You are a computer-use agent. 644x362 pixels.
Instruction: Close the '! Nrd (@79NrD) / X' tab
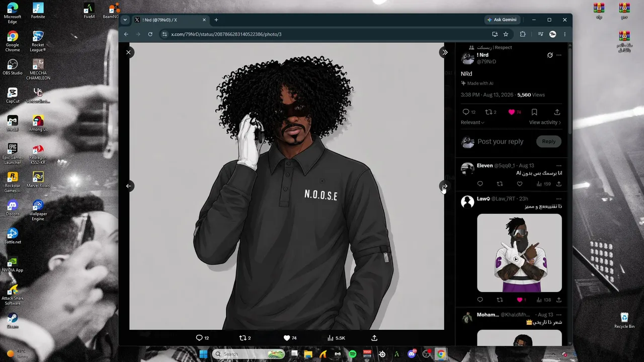click(204, 20)
